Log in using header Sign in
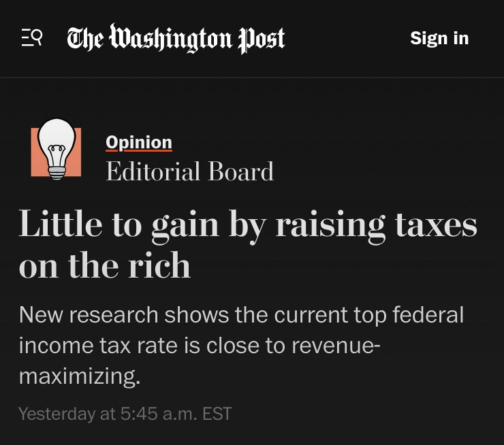Viewport: 504px width, 445px height. click(439, 38)
